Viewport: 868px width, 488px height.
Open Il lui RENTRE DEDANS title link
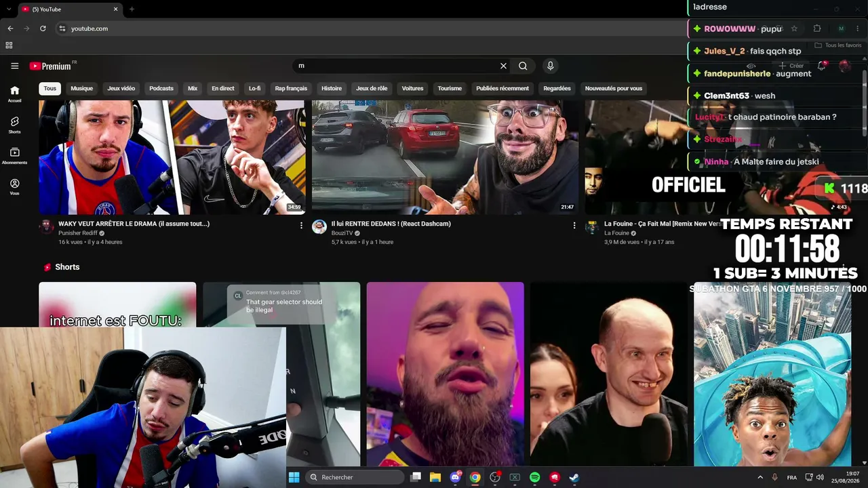point(391,224)
